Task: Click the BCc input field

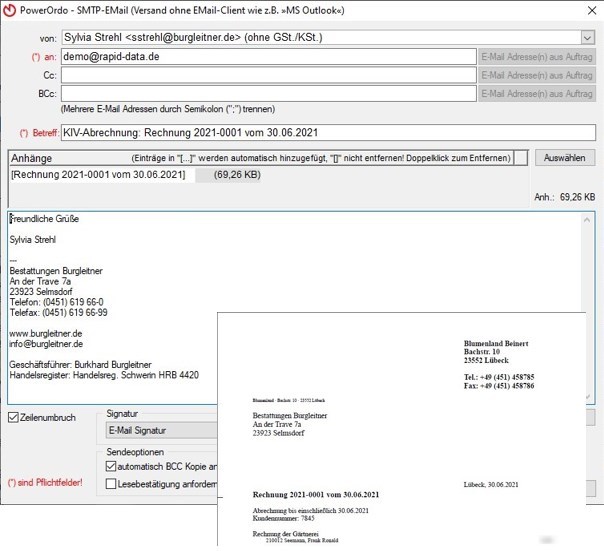Action: 268,94
